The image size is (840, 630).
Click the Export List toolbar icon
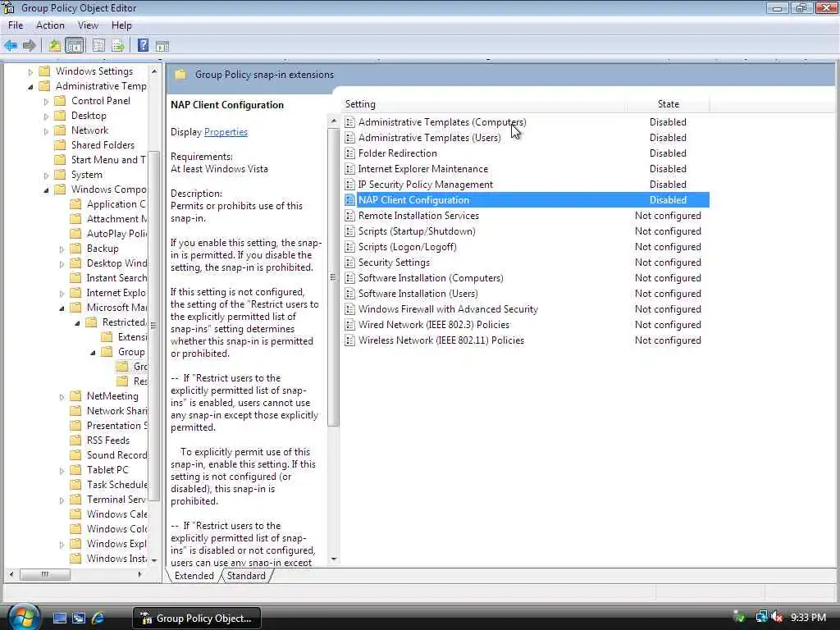[118, 46]
